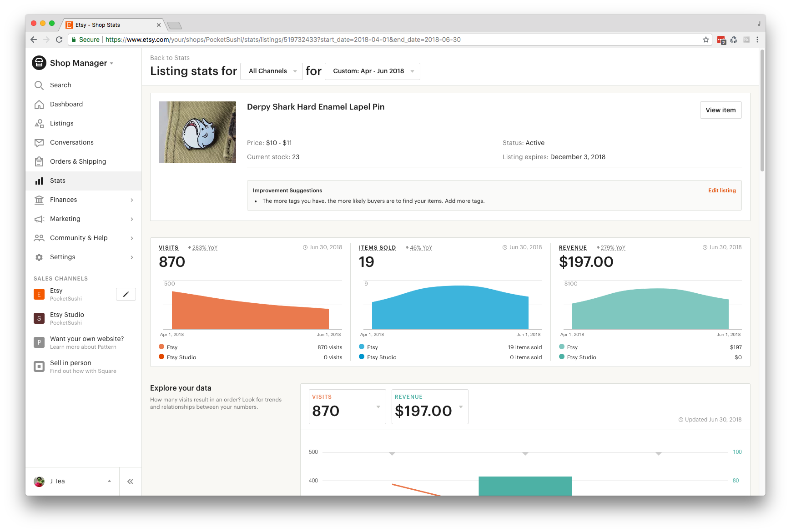Click the Edit listing link
This screenshot has width=791, height=532.
tap(722, 191)
